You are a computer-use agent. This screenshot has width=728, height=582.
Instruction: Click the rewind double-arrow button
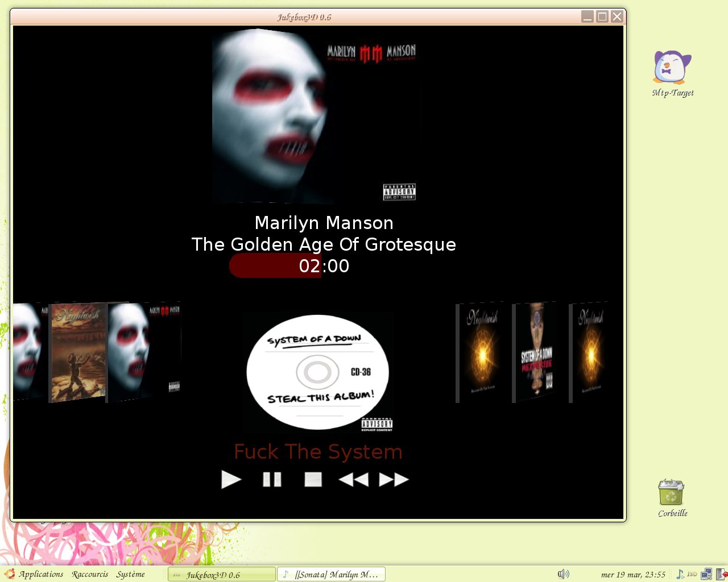(353, 480)
